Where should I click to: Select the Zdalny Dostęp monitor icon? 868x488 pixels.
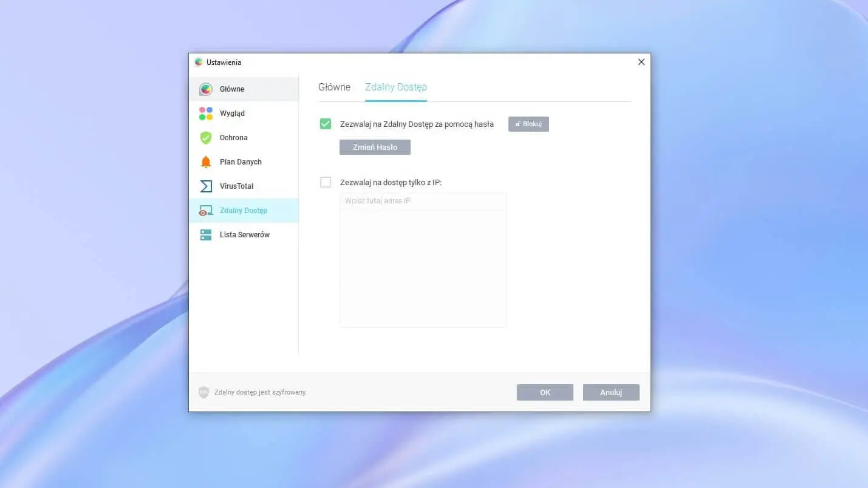(206, 211)
